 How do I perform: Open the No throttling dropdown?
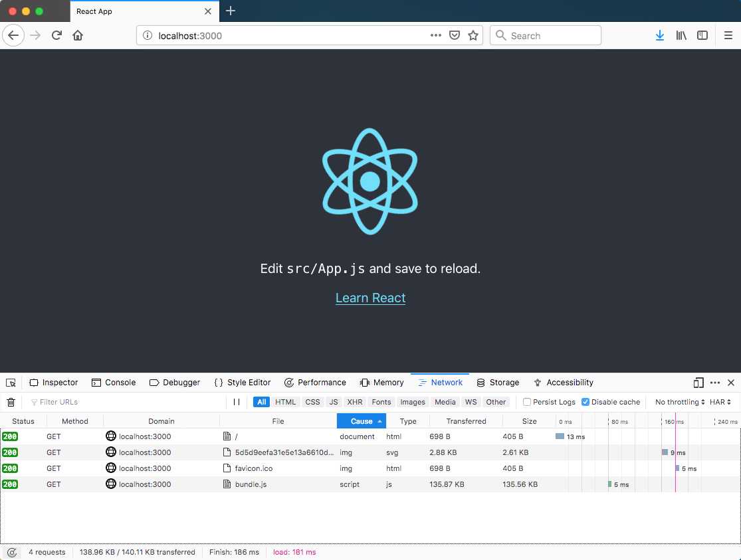680,402
